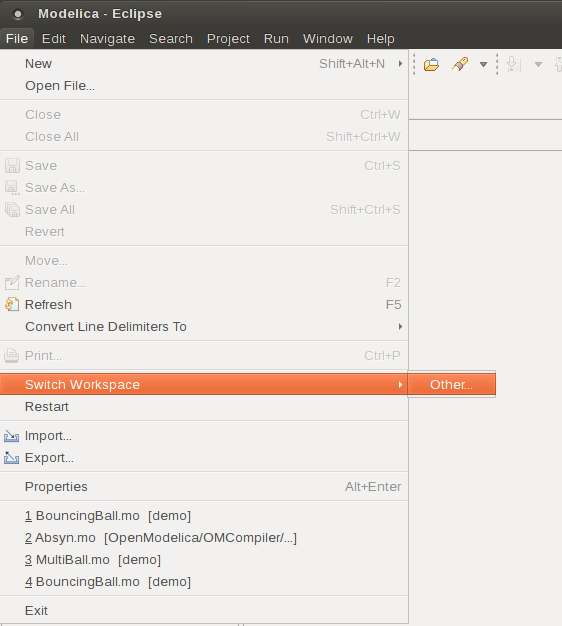Open the Window menu
Screen dimensions: 562x626
coord(328,39)
